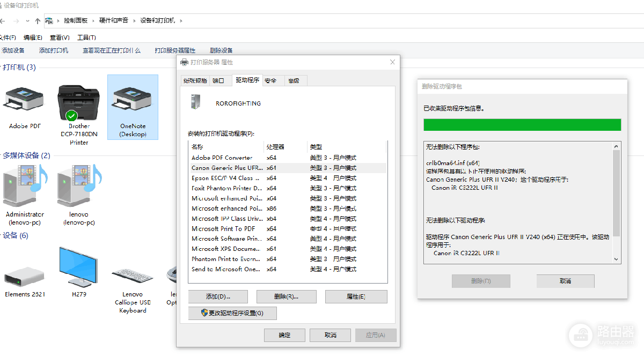Collapse the 设备 (6) group

click(2, 235)
